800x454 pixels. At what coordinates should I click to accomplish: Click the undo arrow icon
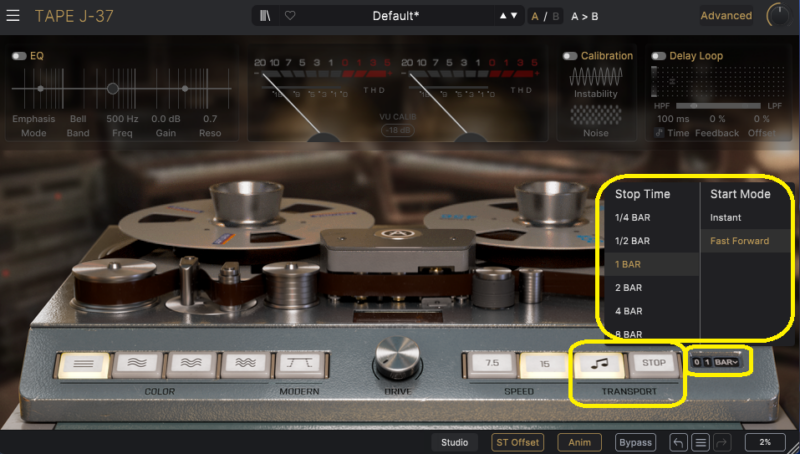tap(679, 442)
